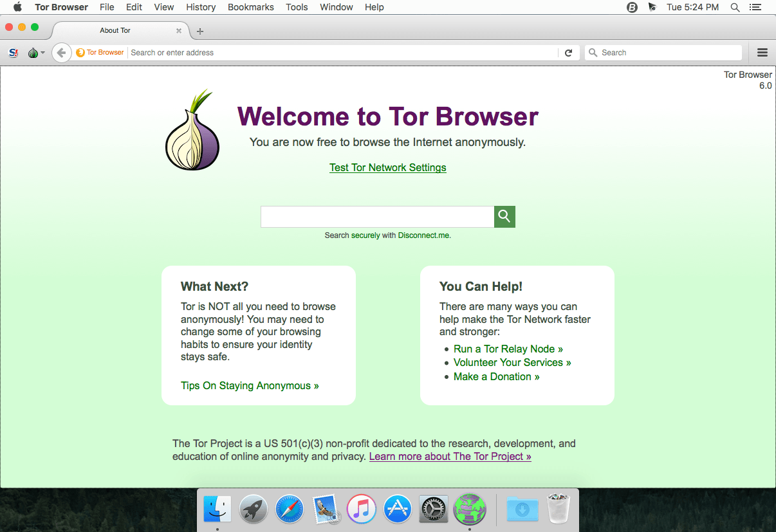The image size is (776, 532).
Task: Open the Mail stamp icon in dock
Action: 326,509
